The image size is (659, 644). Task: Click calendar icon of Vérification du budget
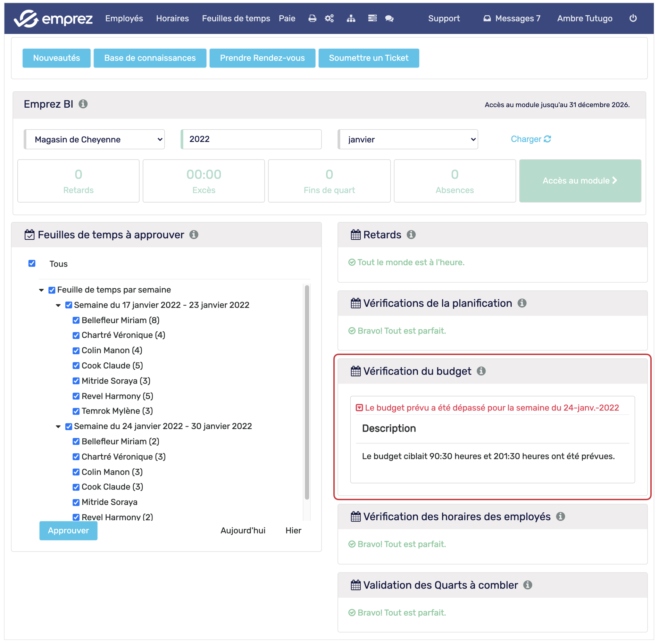[356, 371]
